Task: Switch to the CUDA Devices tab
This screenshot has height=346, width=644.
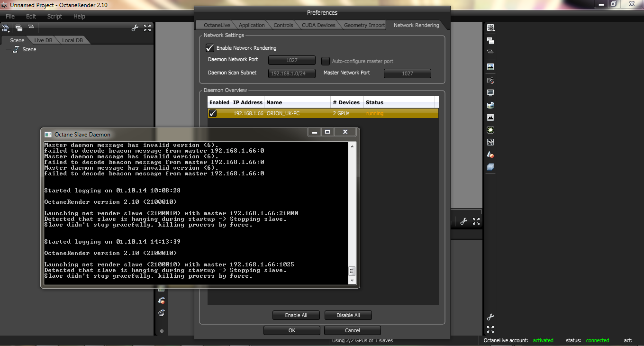Action: coord(318,25)
